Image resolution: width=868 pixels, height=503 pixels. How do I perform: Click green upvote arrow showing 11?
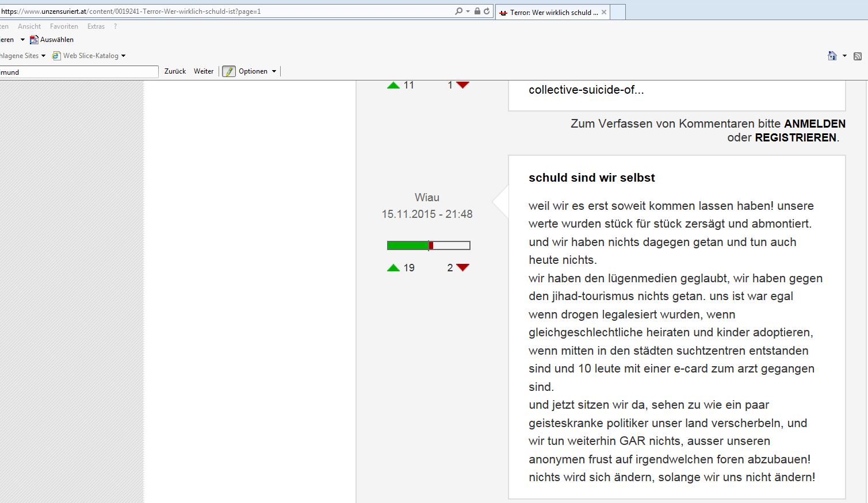tap(393, 85)
